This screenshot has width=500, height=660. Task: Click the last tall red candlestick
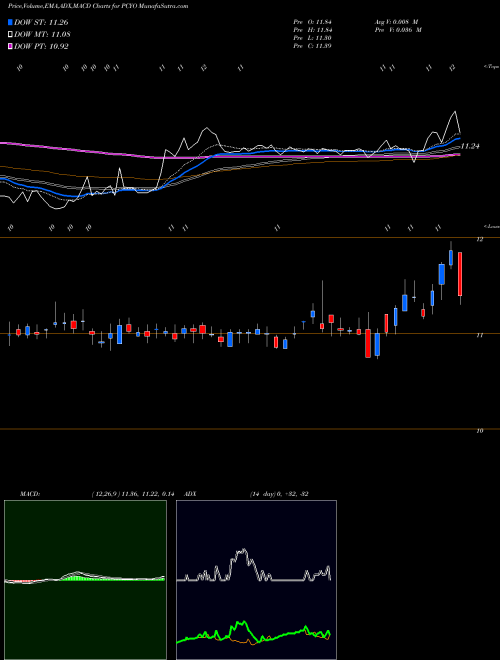coord(460,274)
